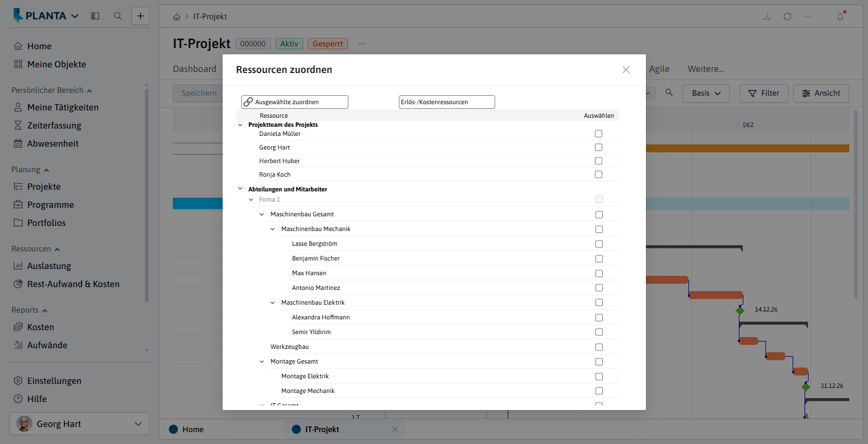Go to home icon in breadcrumb
The width and height of the screenshot is (868, 444).
(177, 17)
